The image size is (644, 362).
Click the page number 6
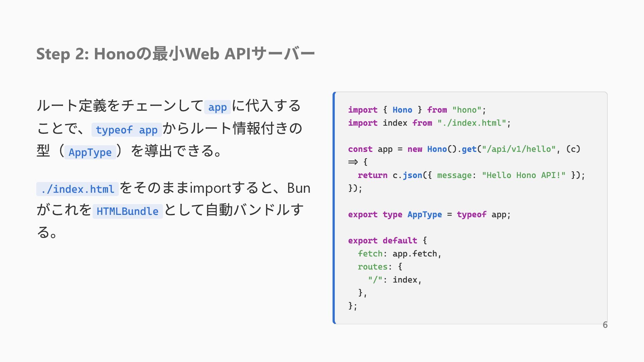pos(605,325)
